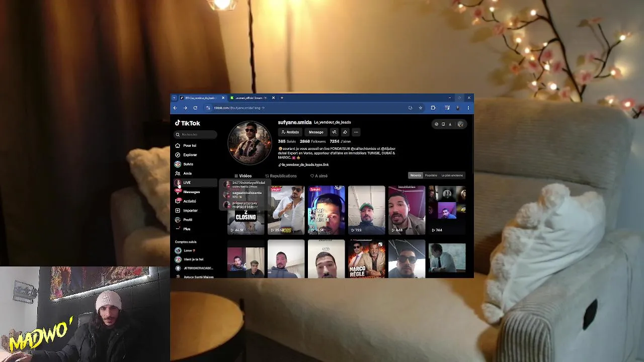Screen dimensions: 644x362
Task: Click the add-friend suggestions icon button
Action: pos(334,132)
